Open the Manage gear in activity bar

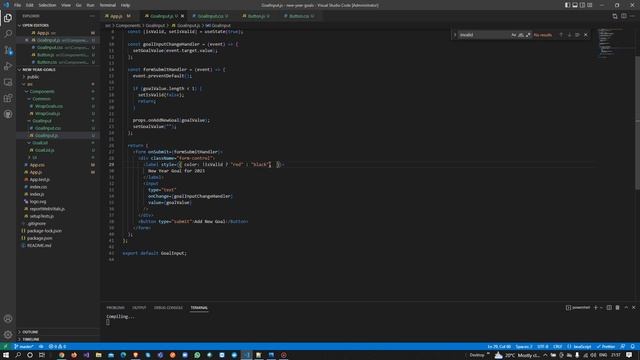[8, 335]
